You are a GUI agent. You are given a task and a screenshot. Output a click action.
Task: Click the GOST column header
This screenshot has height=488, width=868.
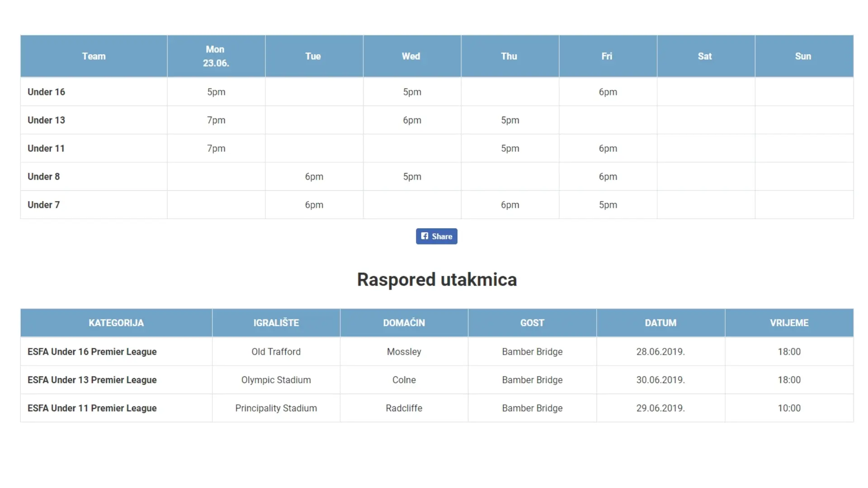(533, 323)
